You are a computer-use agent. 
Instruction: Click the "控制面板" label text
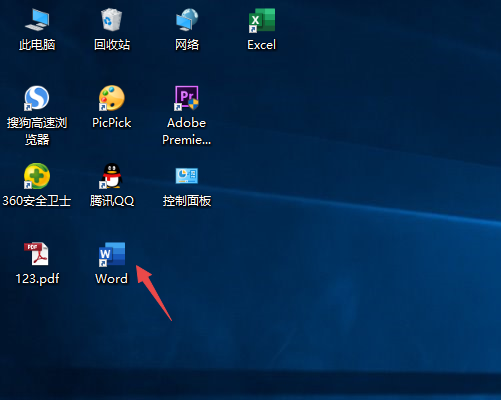pyautogui.click(x=187, y=201)
